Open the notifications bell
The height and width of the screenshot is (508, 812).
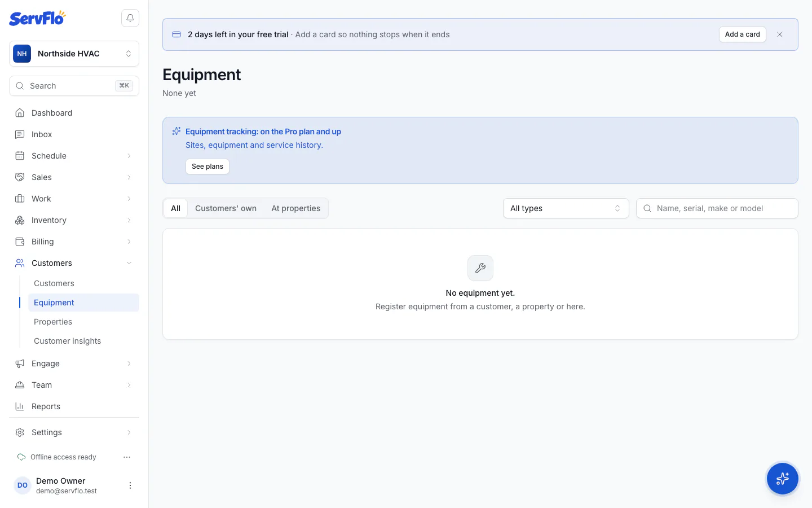pos(130,18)
